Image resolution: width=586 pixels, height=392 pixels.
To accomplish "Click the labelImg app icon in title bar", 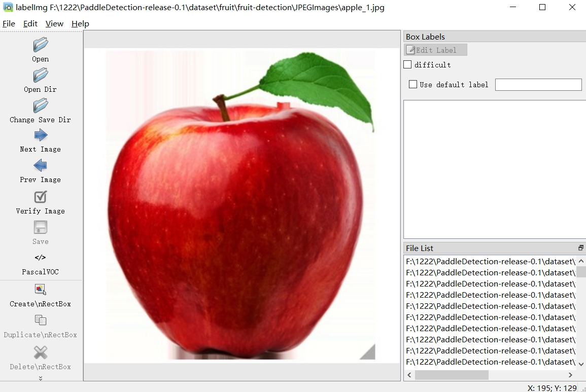I will click(8, 7).
